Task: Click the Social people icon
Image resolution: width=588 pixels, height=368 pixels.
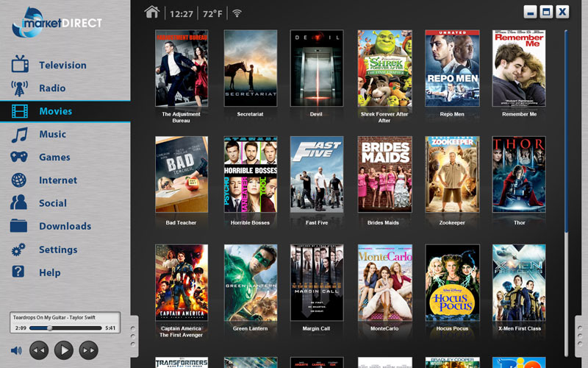Action: coord(18,202)
